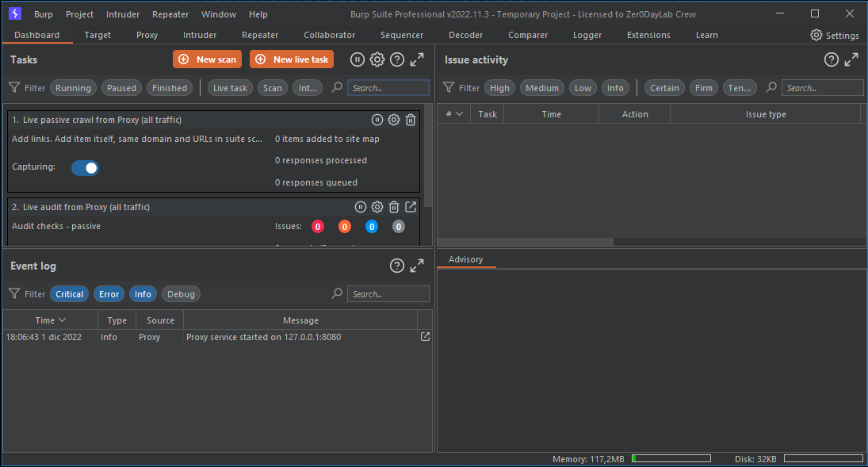Toggle the Critical event log filter
Image resolution: width=868 pixels, height=467 pixels.
pyautogui.click(x=69, y=294)
